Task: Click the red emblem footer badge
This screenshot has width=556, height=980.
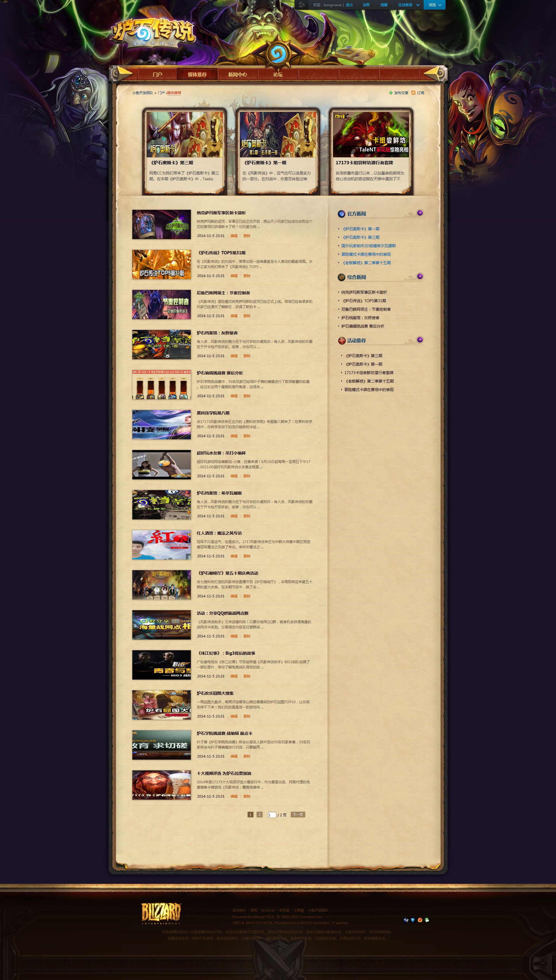Action: tap(420, 920)
